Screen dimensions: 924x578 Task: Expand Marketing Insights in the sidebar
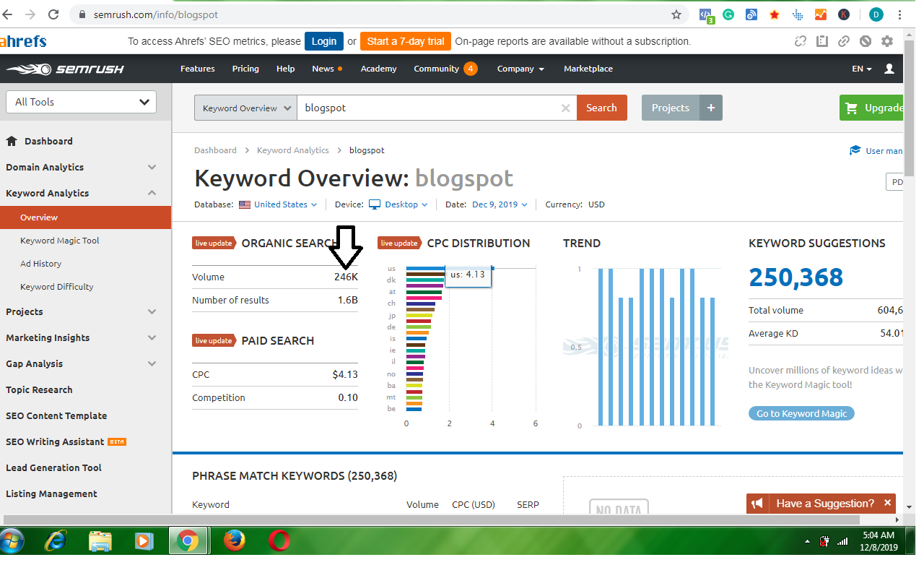(x=152, y=337)
